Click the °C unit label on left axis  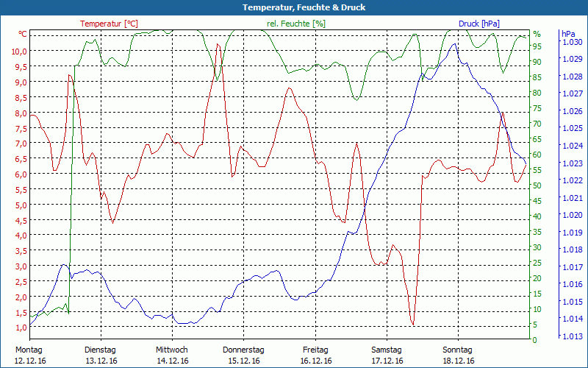pos(23,34)
